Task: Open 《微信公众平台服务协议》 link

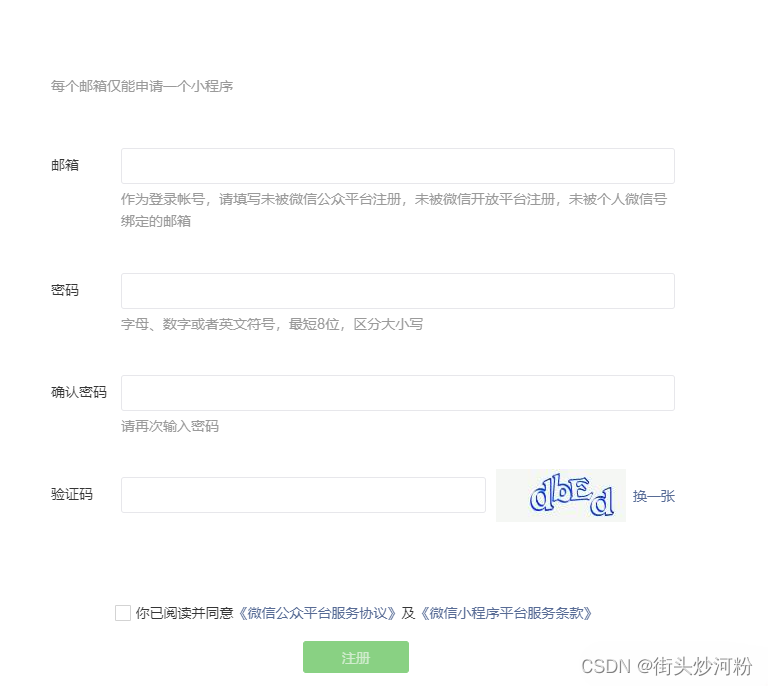Action: pos(317,613)
